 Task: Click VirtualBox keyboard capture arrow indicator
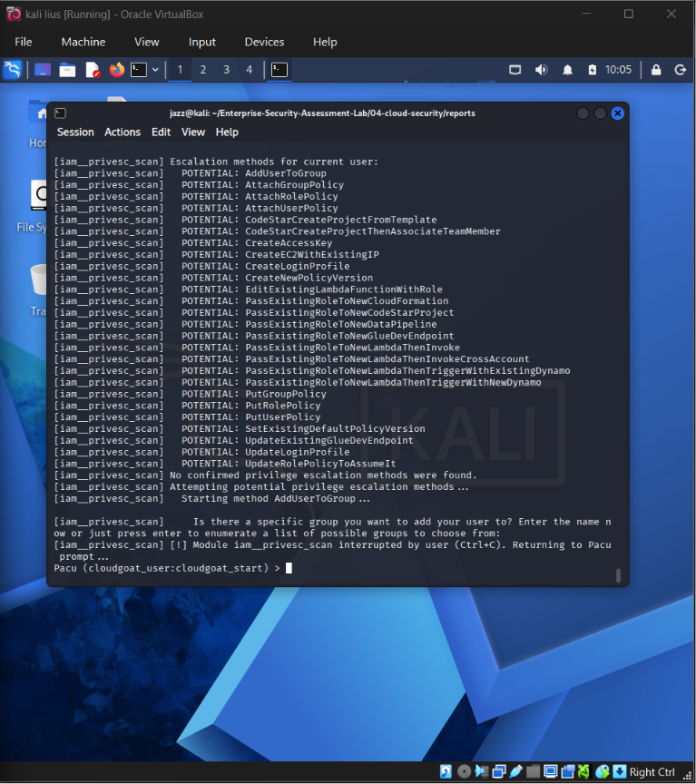click(620, 771)
